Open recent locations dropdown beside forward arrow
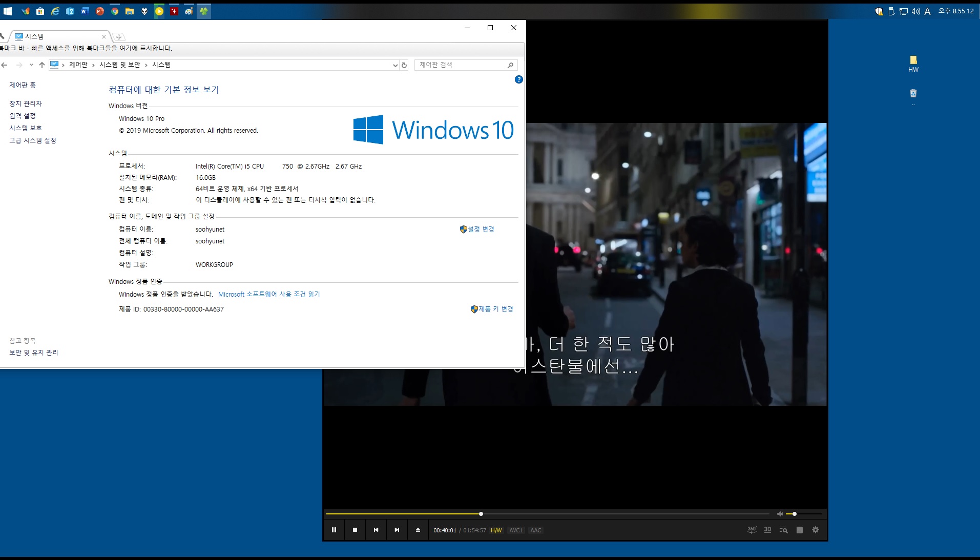Image resolution: width=980 pixels, height=560 pixels. (31, 65)
